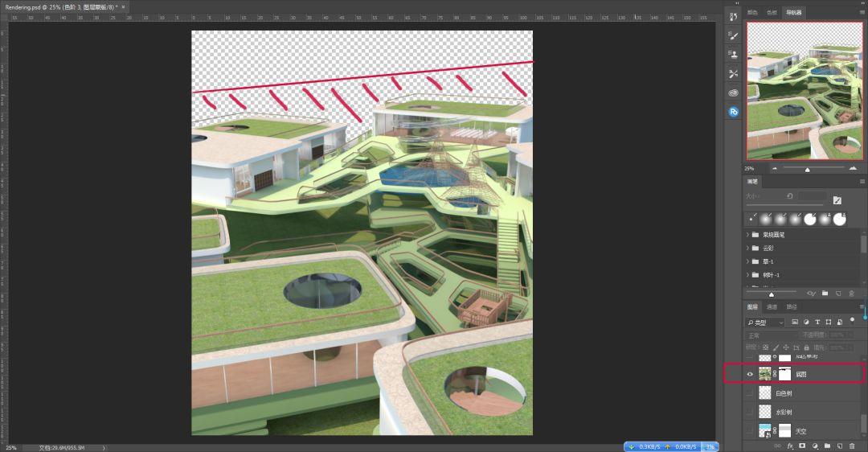Image resolution: width=868 pixels, height=452 pixels.
Task: Open the layer filter type dropdown
Action: (x=766, y=322)
